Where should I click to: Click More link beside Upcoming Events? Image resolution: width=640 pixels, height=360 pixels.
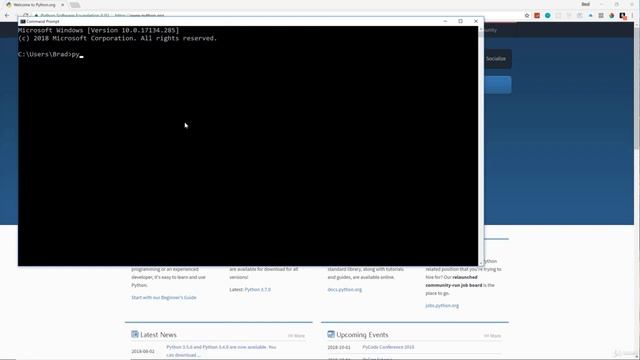click(492, 336)
